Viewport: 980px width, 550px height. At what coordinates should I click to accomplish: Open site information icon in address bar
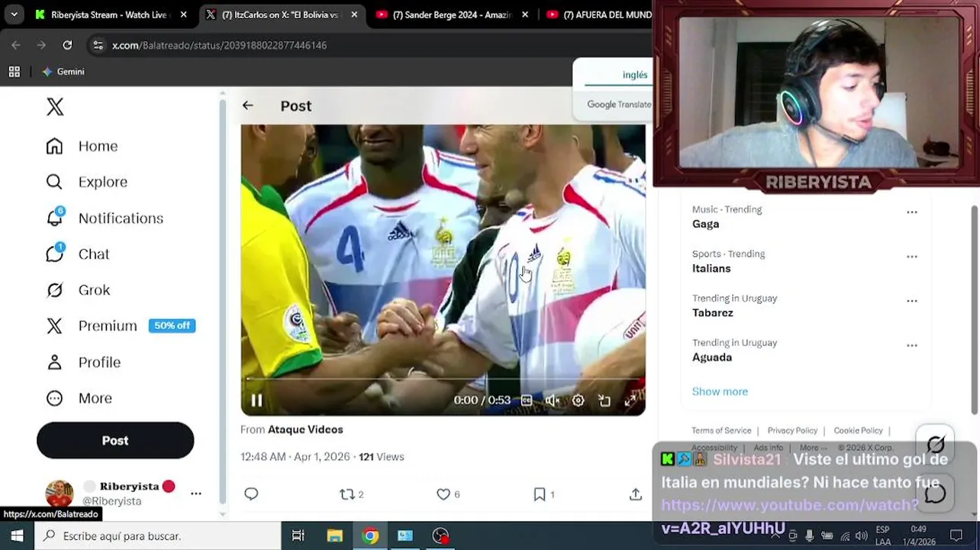(x=98, y=45)
